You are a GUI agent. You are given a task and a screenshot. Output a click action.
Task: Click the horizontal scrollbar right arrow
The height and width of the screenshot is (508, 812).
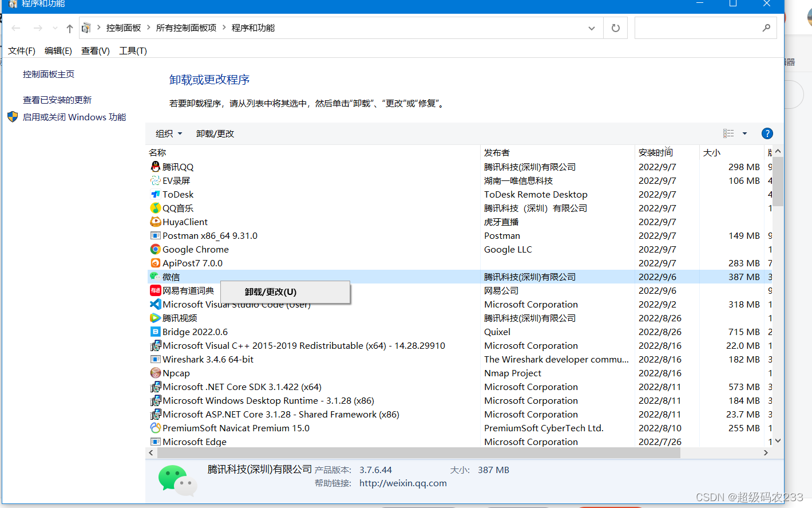pyautogui.click(x=766, y=452)
